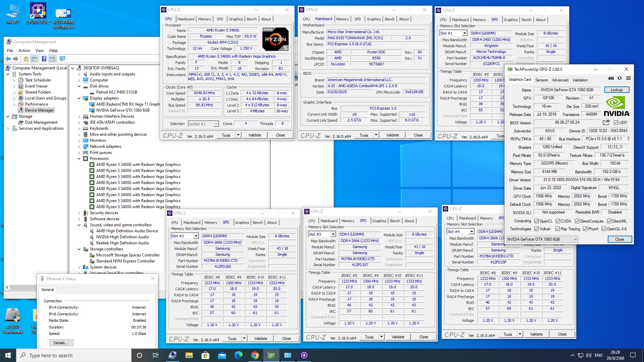644x362 pixels.
Task: Open the GPU-Z hamburger menu
Action: click(628, 78)
